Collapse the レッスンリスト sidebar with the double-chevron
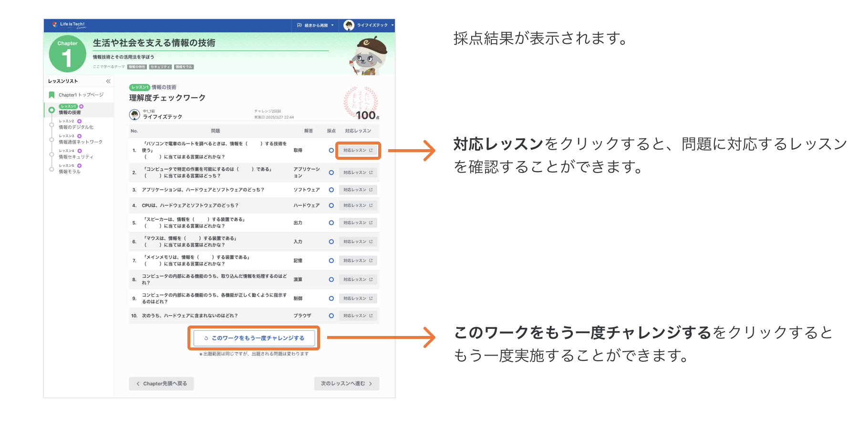This screenshot has width=868, height=427. (108, 81)
